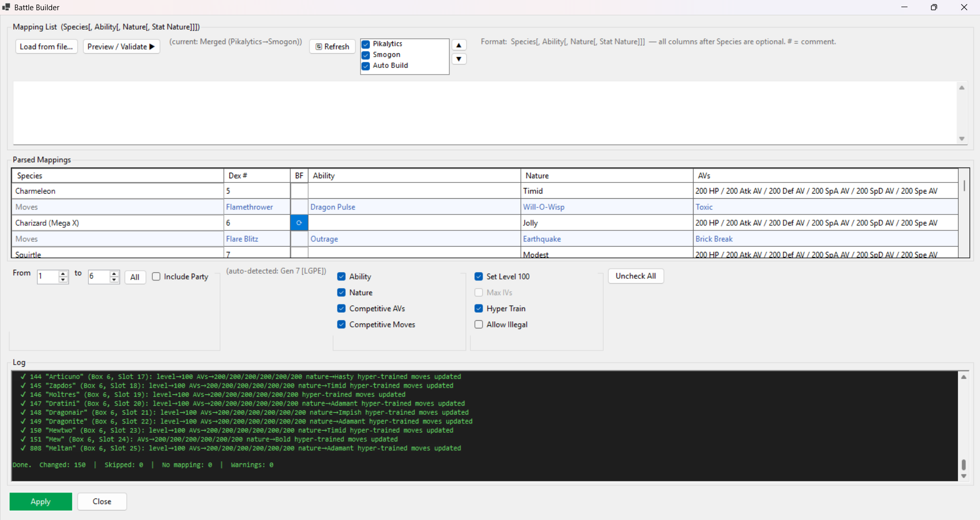Viewport: 980px width, 520px height.
Task: Click inside the mapping list text area
Action: click(484, 112)
